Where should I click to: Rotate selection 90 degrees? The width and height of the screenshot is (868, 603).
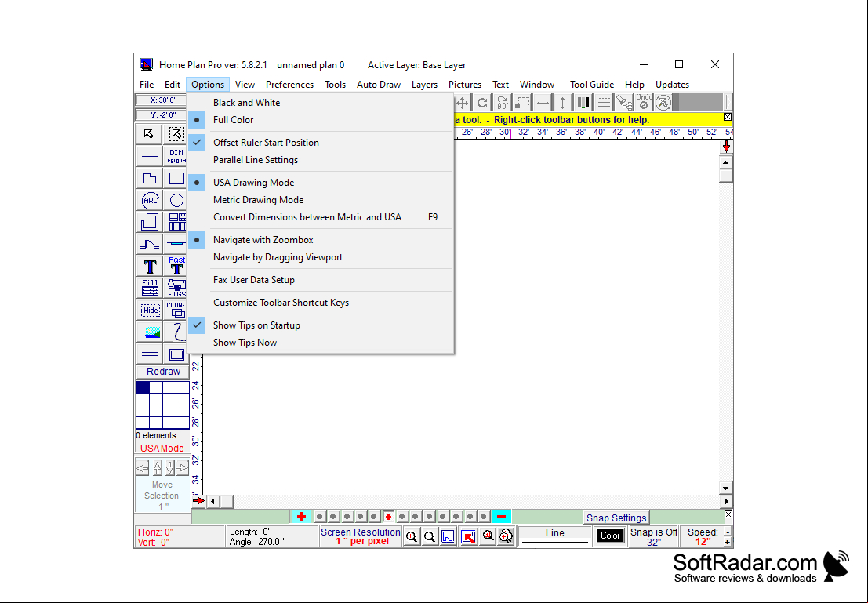point(503,103)
